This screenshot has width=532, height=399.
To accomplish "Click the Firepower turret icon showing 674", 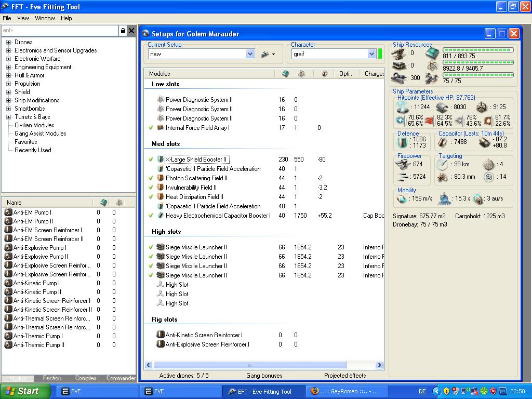I will click(x=403, y=165).
